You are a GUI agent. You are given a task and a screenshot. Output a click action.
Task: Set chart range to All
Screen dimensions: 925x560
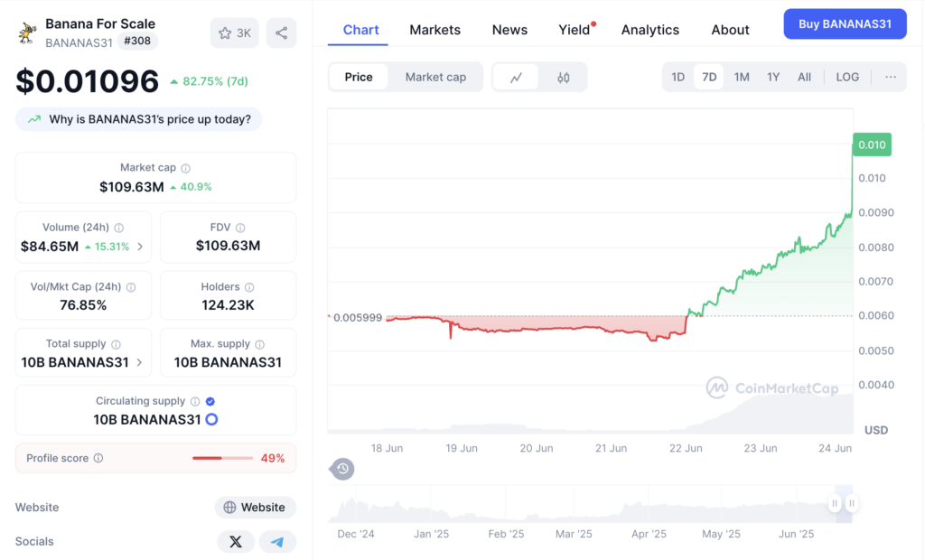tap(804, 78)
